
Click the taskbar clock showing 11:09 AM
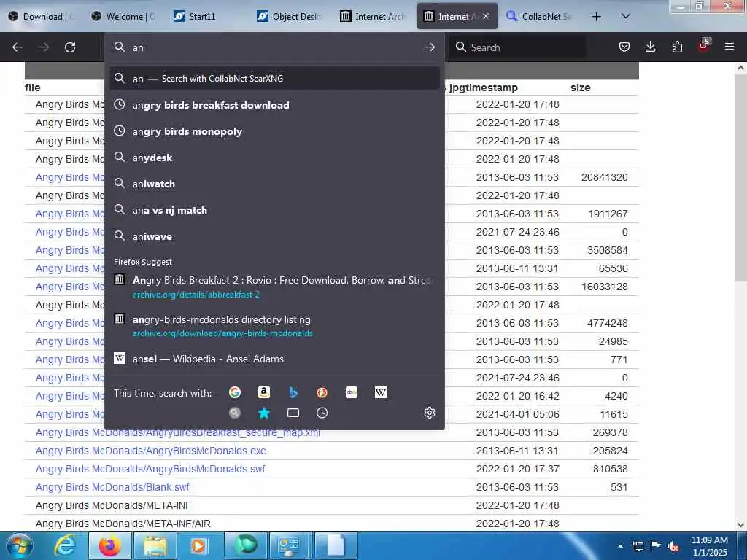[x=709, y=546]
